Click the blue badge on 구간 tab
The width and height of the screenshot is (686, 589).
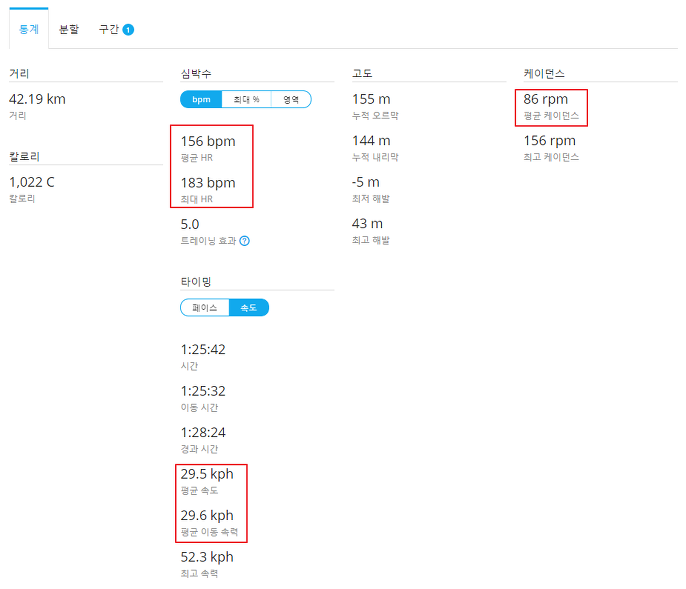pos(128,30)
